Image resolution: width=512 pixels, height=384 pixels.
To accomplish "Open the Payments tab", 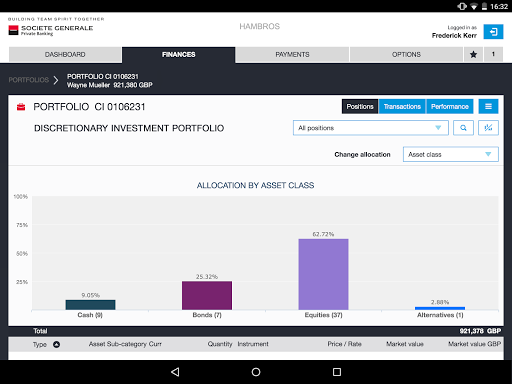I will coord(292,54).
